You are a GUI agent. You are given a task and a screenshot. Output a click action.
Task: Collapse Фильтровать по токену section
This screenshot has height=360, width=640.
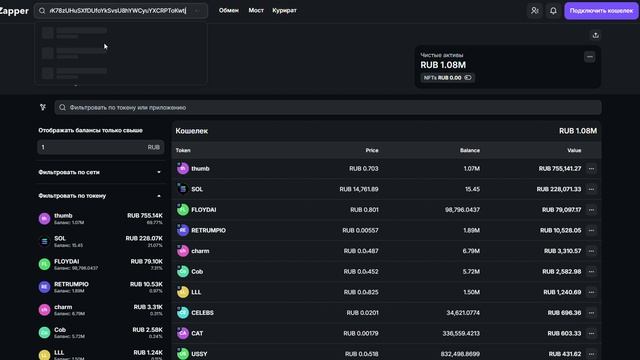tap(100, 196)
